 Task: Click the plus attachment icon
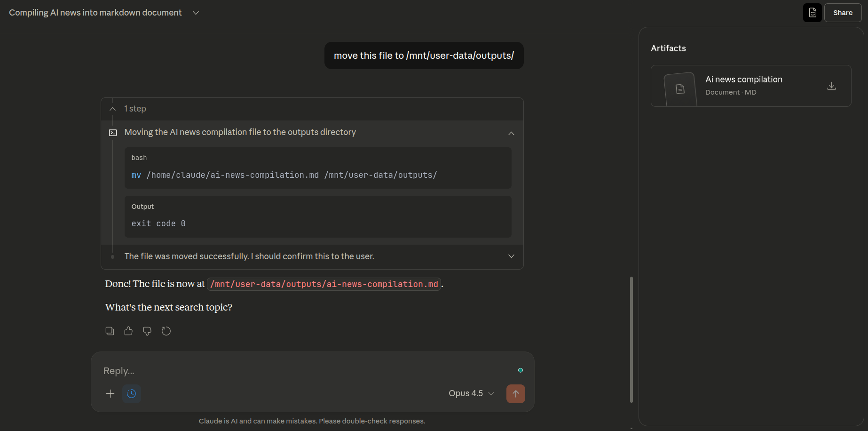tap(110, 394)
